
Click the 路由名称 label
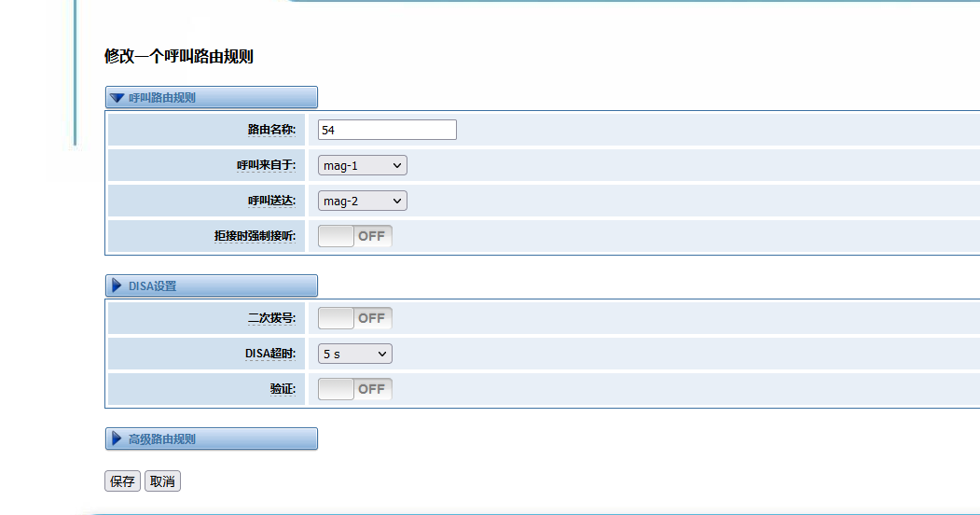[271, 130]
